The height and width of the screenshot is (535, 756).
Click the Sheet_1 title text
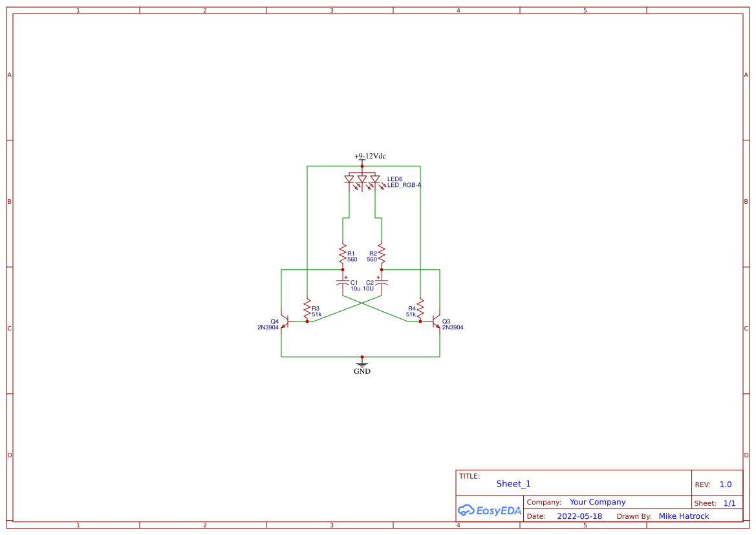tap(513, 484)
